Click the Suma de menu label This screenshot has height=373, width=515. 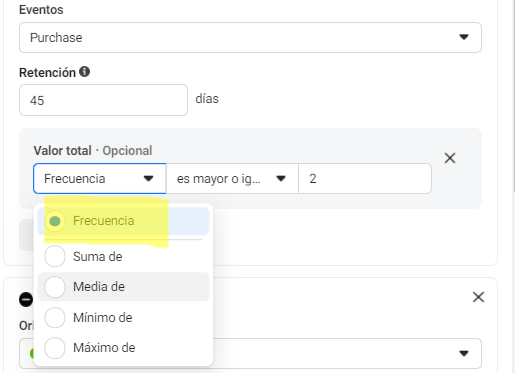pyautogui.click(x=98, y=256)
